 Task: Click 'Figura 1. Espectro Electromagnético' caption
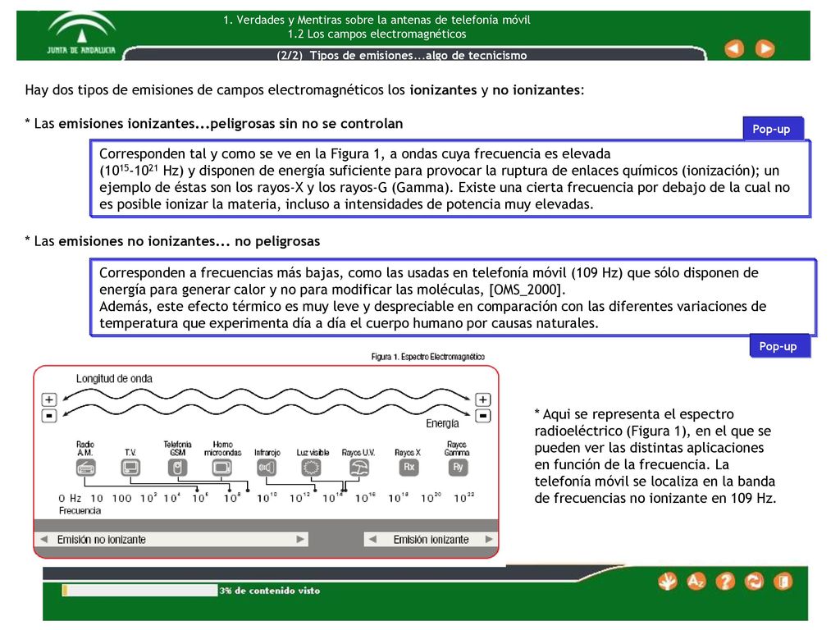tap(428, 357)
